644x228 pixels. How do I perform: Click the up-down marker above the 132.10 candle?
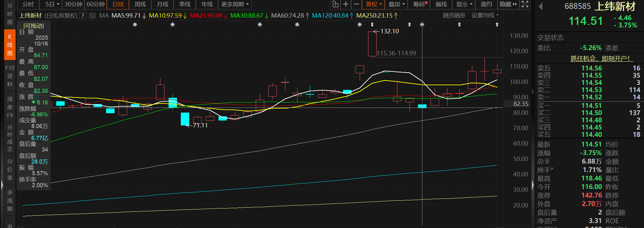tap(372, 25)
